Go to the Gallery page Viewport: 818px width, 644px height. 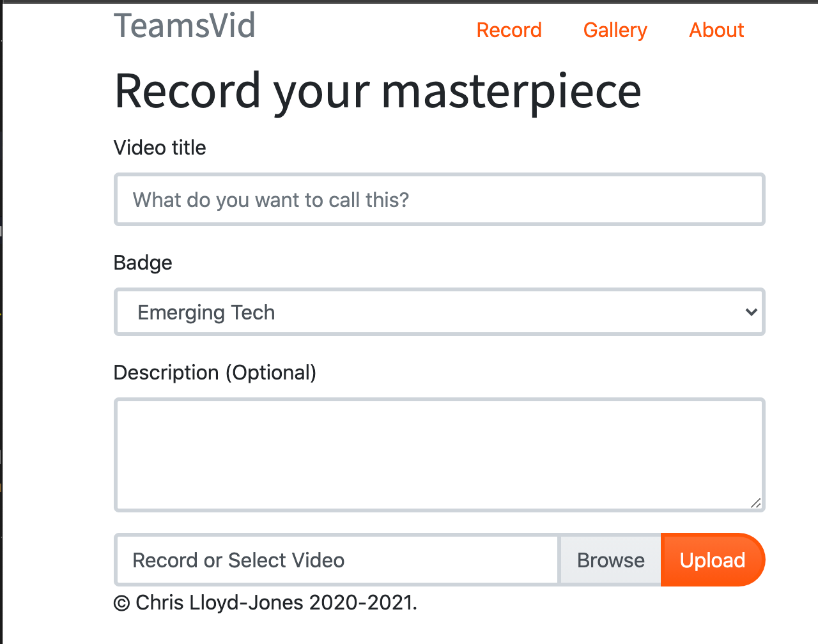[x=615, y=30]
